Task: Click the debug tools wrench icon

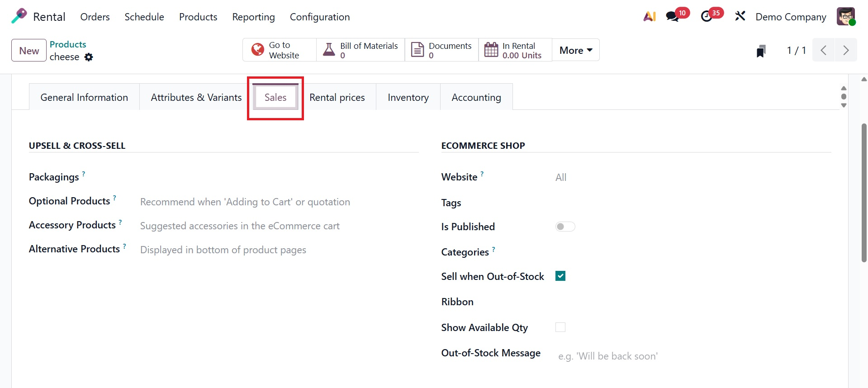Action: click(x=740, y=17)
